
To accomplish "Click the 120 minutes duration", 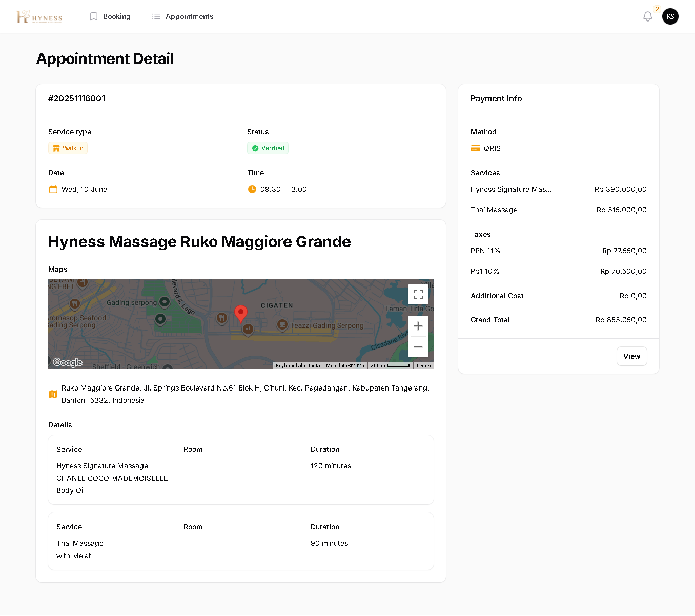I will (x=331, y=466).
